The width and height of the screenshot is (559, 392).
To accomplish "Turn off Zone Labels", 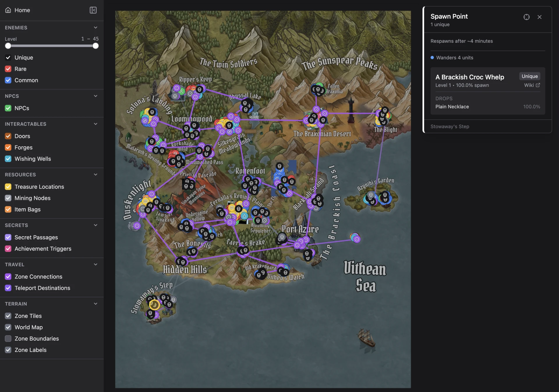I will pos(8,350).
